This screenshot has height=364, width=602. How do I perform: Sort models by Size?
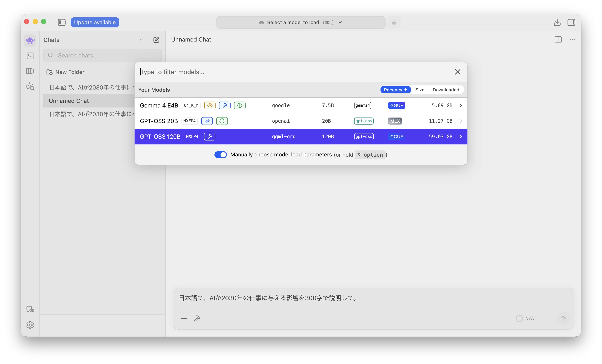420,90
